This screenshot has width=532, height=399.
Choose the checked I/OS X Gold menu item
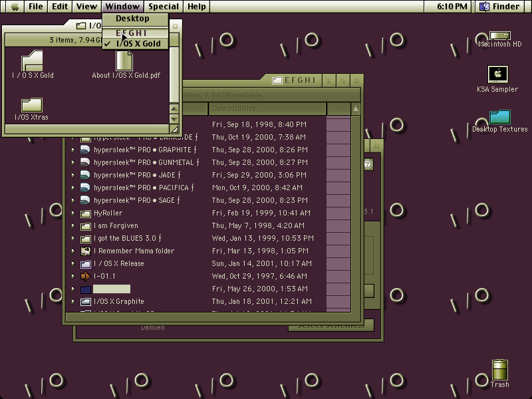click(x=136, y=44)
